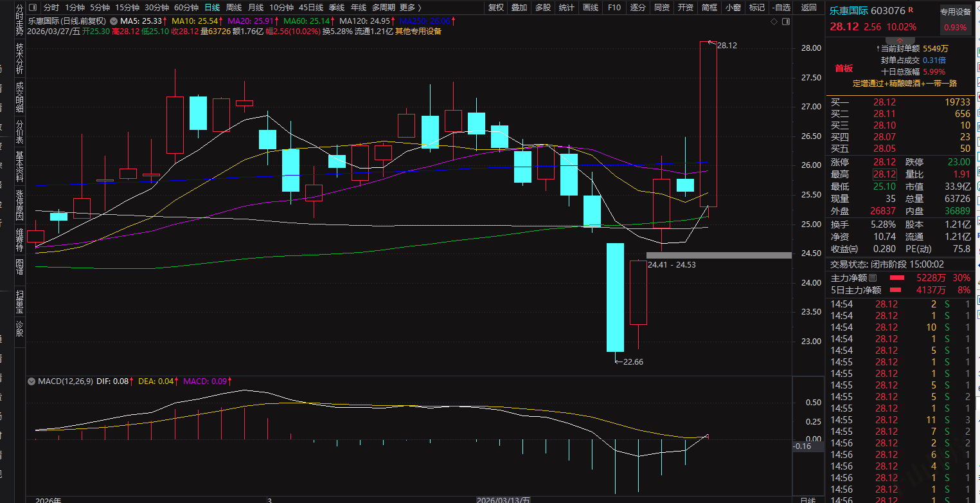Open the 画线 drawing tool
This screenshot has height=503, width=980.
tap(589, 8)
